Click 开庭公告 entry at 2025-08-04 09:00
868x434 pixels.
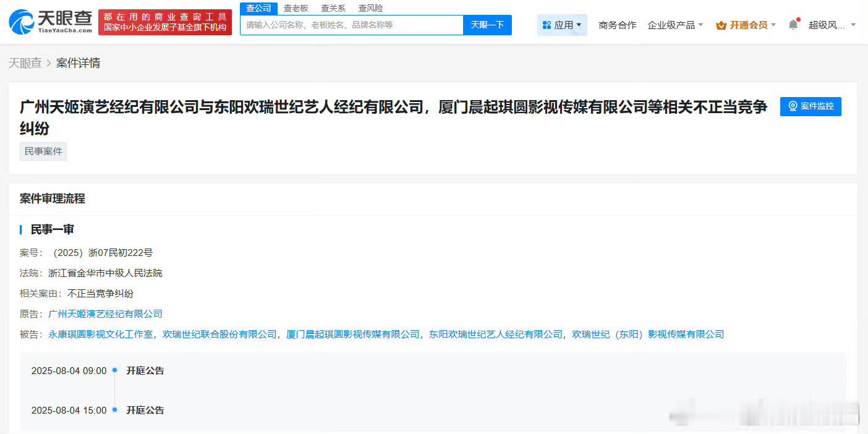coord(145,371)
